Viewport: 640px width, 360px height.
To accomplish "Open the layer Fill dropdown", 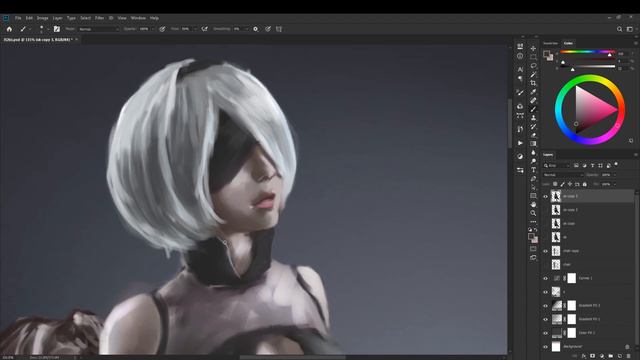I will [x=615, y=184].
